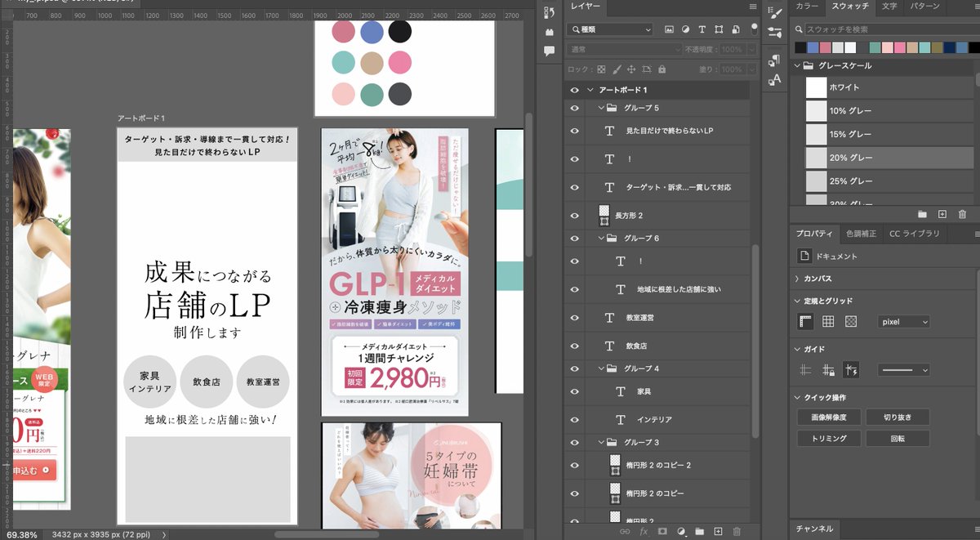Filter layers by adjustment layers icon
Viewport: 980px width, 540px height.
click(x=686, y=29)
